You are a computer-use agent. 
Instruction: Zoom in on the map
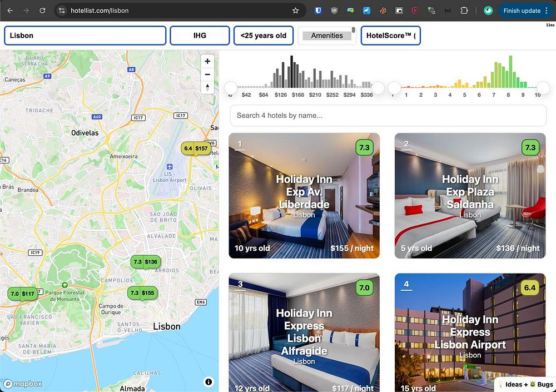[x=207, y=61]
